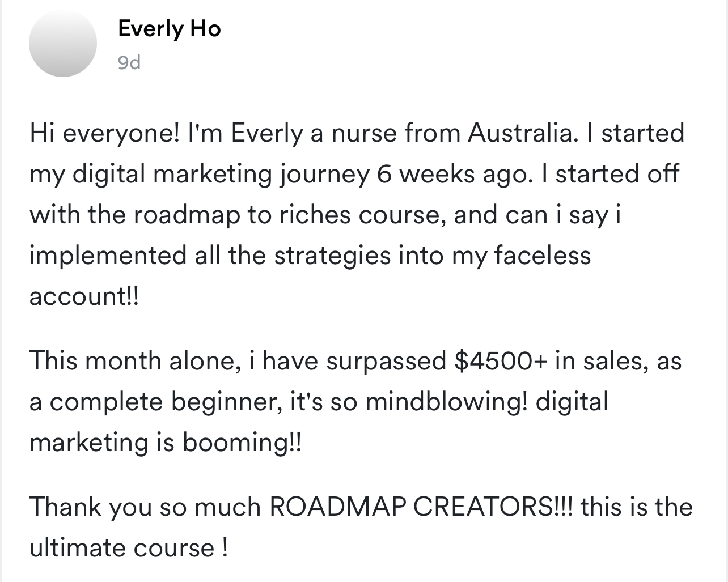The width and height of the screenshot is (728, 582).
Task: Click the 'faceless' word in first paragraph
Action: pos(543,256)
